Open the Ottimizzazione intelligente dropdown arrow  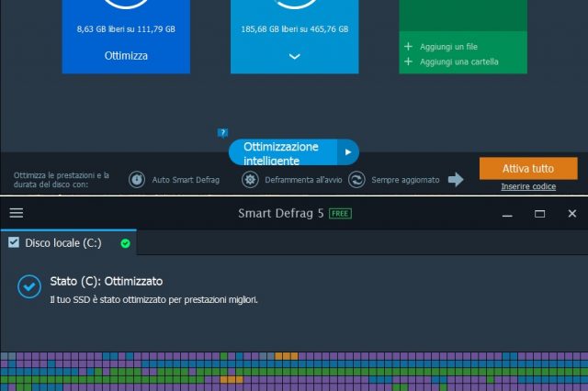pyautogui.click(x=348, y=152)
